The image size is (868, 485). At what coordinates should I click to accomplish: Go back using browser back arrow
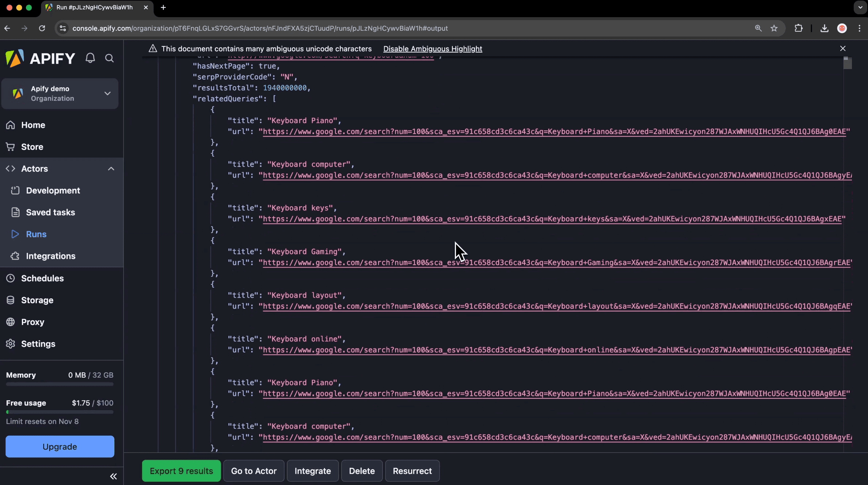[7, 28]
